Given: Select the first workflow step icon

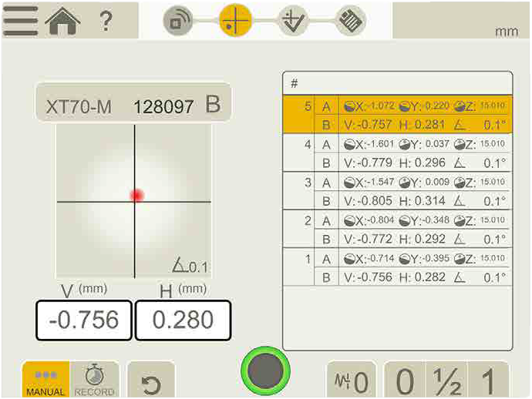Looking at the screenshot, I should coord(178,21).
